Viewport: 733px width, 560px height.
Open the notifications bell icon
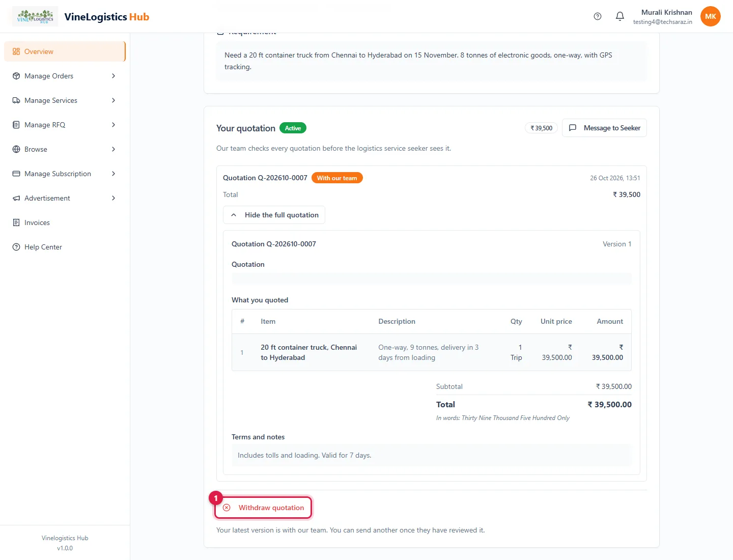[620, 16]
